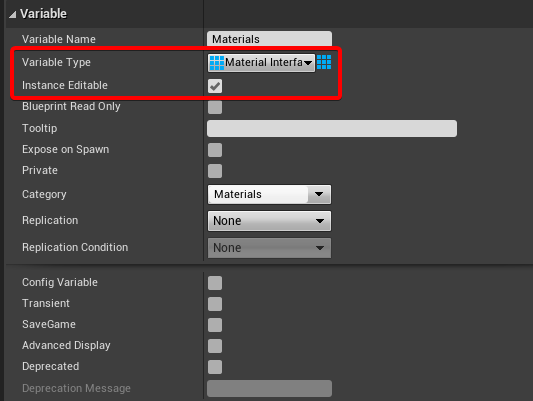533x401 pixels.
Task: Tick the SaveGame checkbox
Action: click(x=215, y=325)
